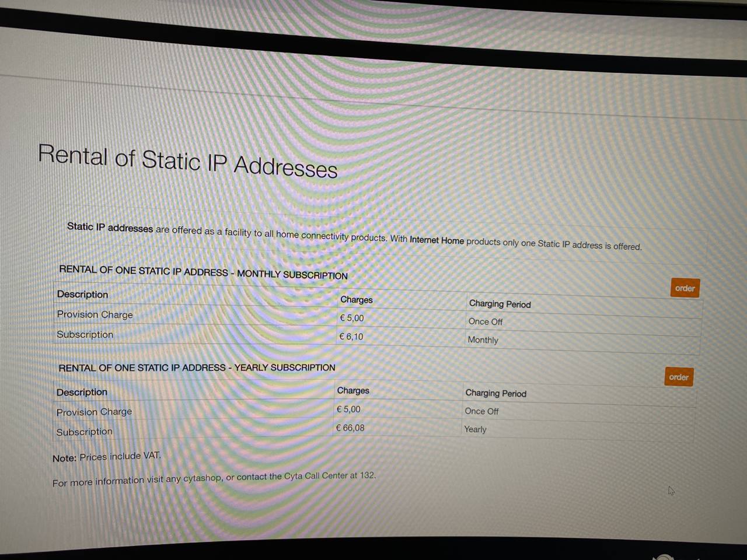747x560 pixels.
Task: Click 'Monthly' charging period cell
Action: pyautogui.click(x=483, y=340)
